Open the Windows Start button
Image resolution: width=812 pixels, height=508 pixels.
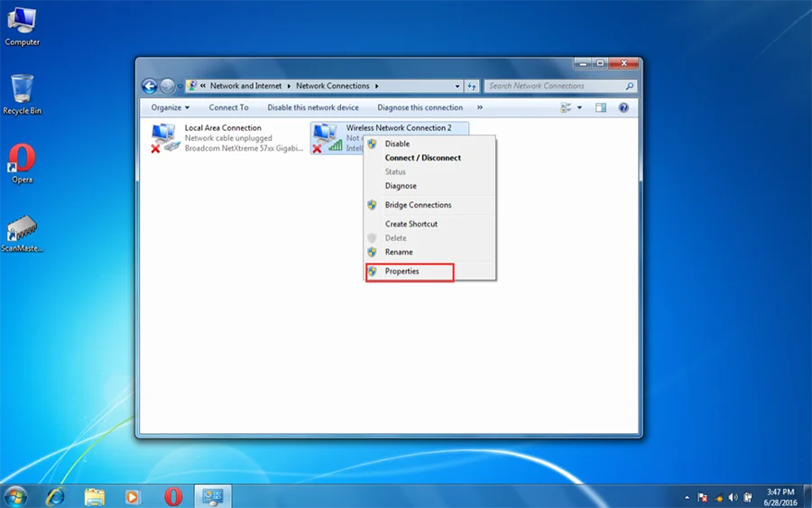(15, 496)
